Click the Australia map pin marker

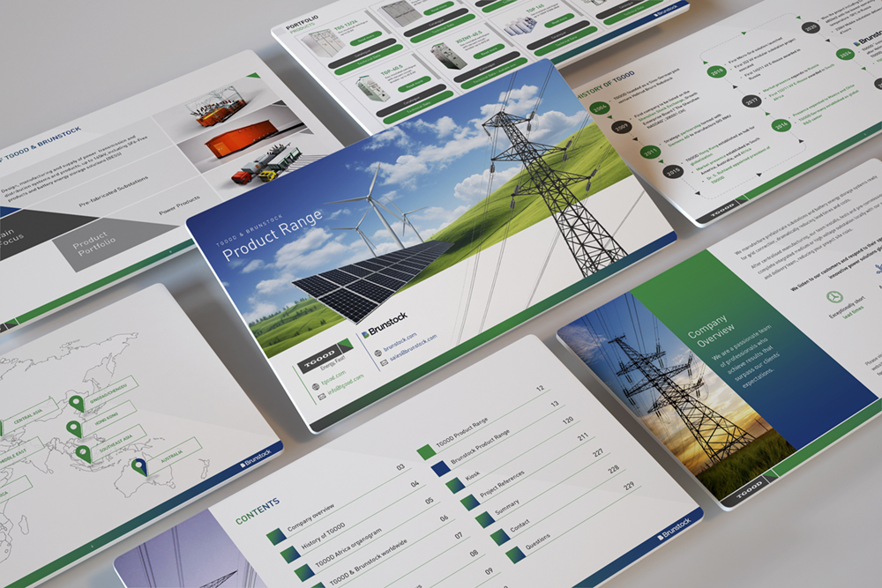point(138,466)
